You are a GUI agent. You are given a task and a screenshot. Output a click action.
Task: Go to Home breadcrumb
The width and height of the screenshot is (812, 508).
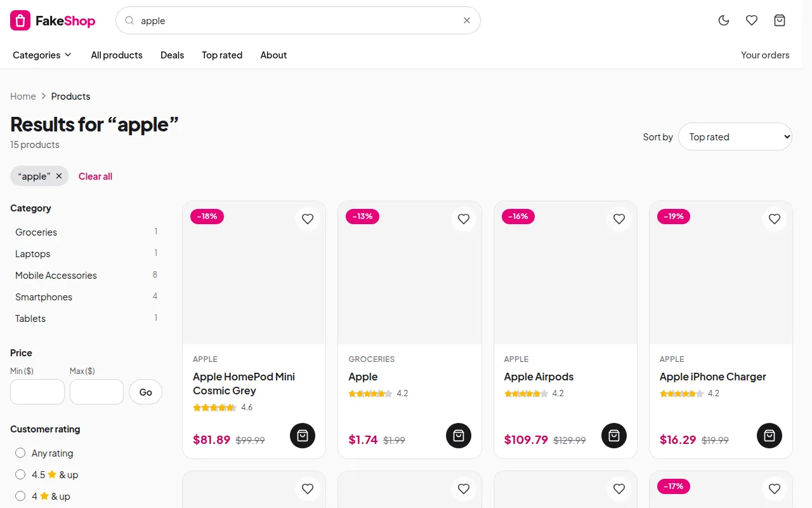pos(23,97)
